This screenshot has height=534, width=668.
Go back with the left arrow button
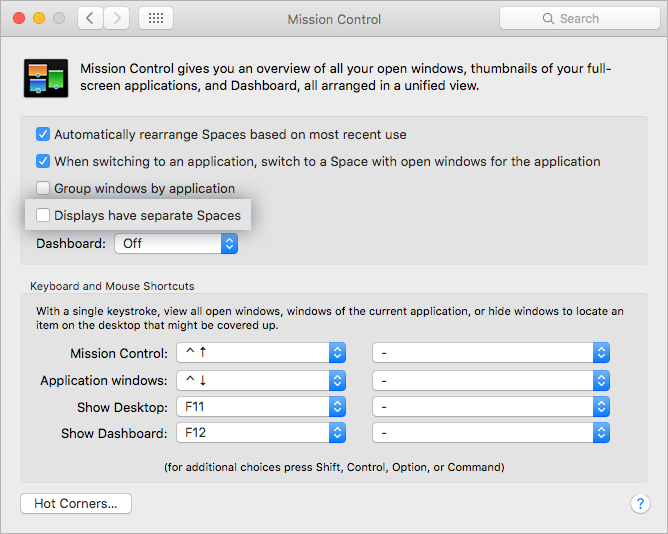click(90, 18)
